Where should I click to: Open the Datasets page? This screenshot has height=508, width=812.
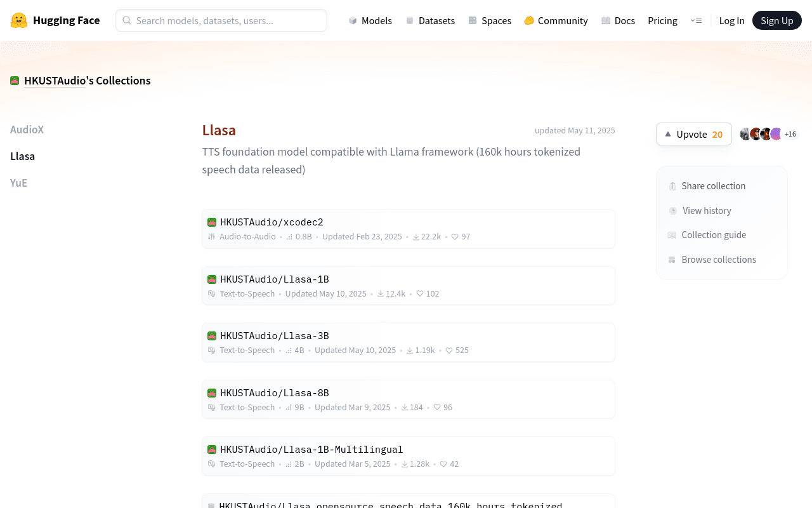[430, 20]
